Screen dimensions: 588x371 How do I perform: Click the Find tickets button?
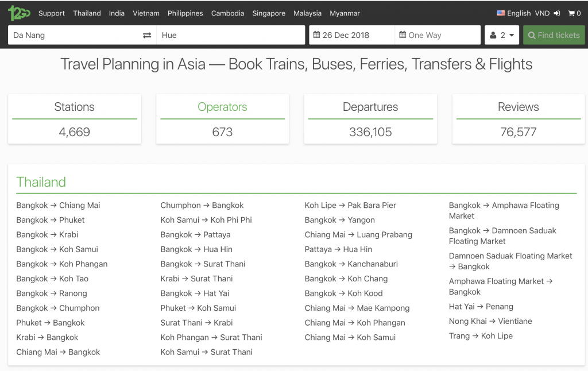[x=554, y=35]
